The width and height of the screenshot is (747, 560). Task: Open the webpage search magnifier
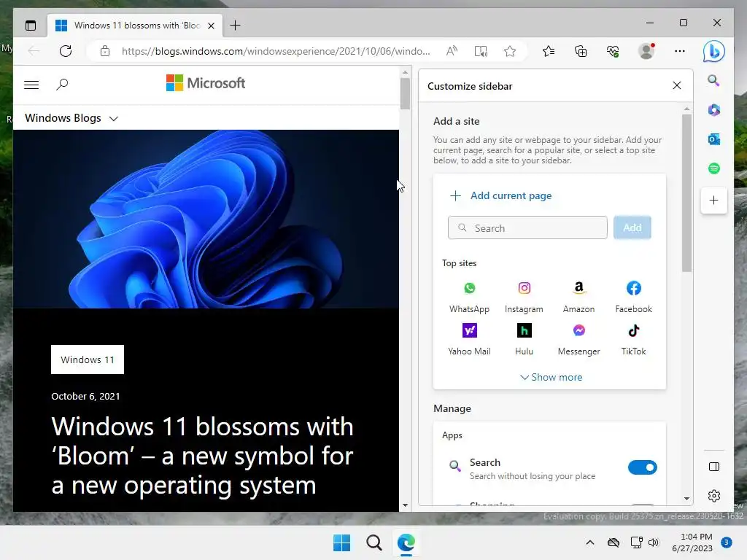[62, 85]
